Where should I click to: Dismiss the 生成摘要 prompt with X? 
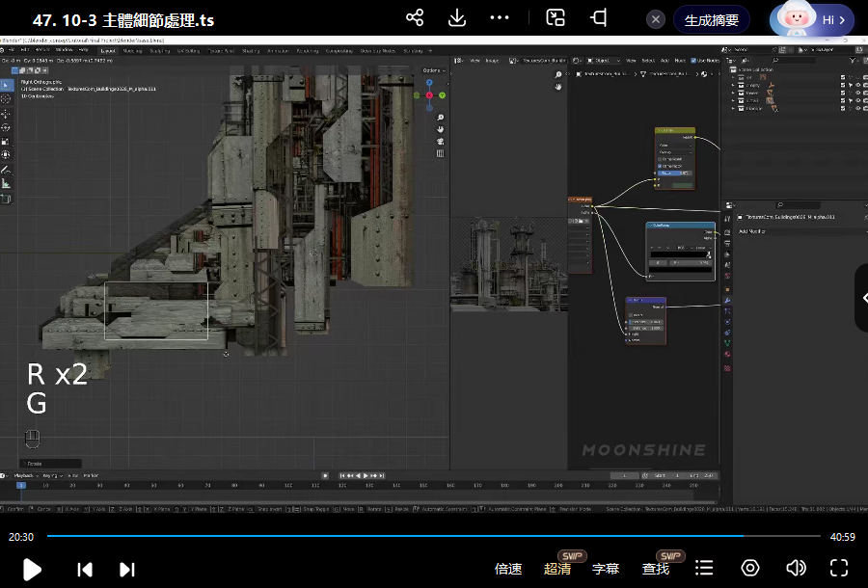(x=656, y=19)
